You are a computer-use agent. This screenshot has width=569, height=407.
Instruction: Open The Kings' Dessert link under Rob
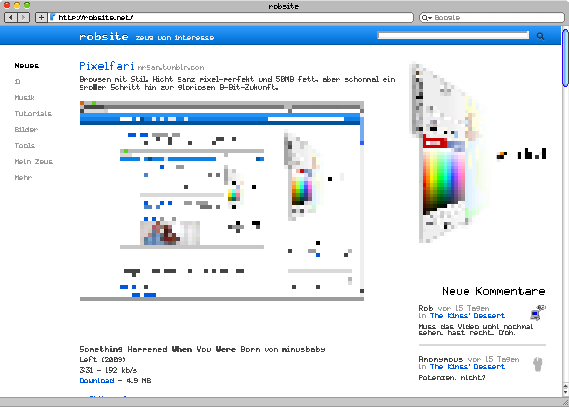(x=467, y=316)
